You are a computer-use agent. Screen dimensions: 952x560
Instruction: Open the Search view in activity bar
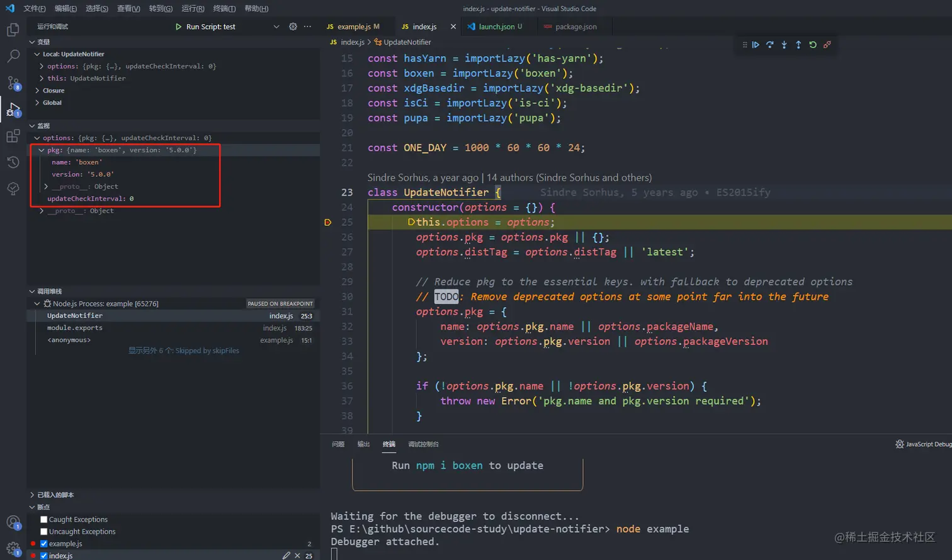(13, 56)
